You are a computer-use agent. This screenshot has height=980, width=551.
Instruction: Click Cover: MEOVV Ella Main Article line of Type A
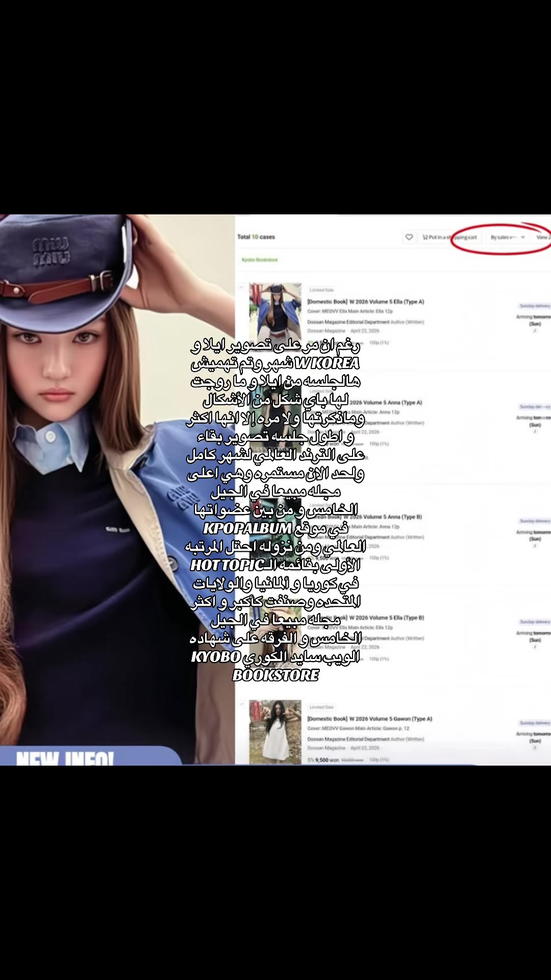pos(350,311)
